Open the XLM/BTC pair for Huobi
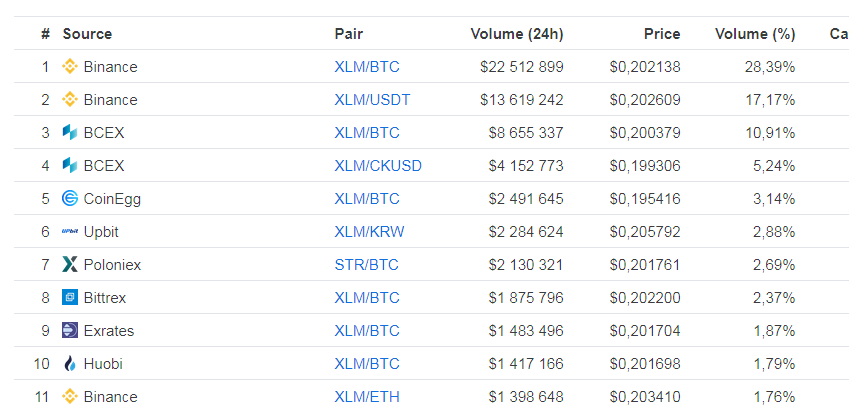Image resolution: width=849 pixels, height=411 pixels. click(367, 364)
